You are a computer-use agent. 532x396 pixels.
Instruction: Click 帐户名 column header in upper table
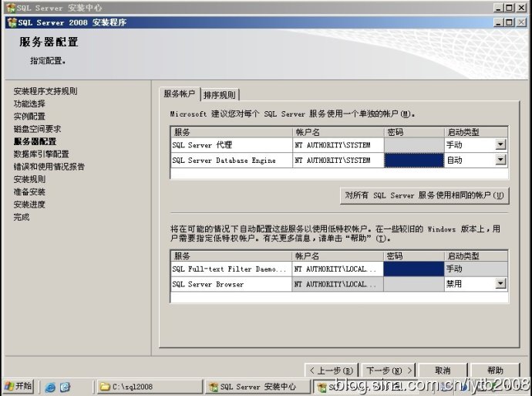338,132
